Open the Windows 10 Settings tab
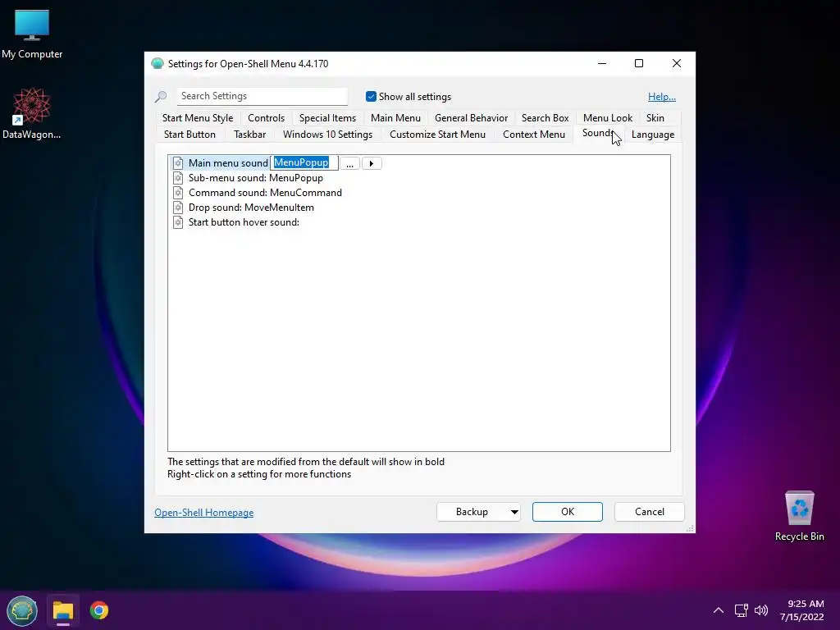840x630 pixels. (328, 135)
